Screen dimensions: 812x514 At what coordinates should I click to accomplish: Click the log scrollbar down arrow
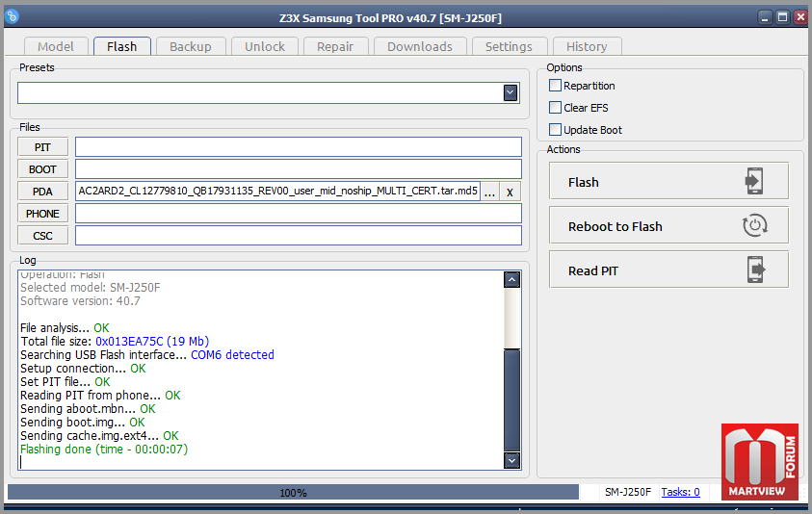click(511, 460)
